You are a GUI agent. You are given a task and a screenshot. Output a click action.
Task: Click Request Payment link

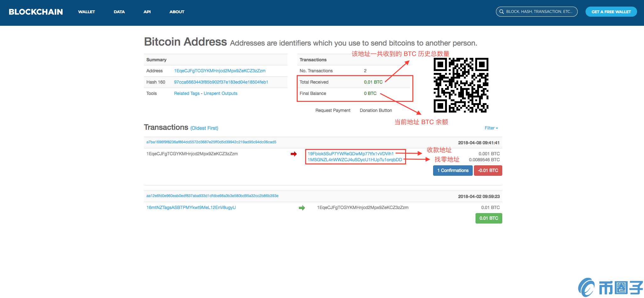[333, 110]
